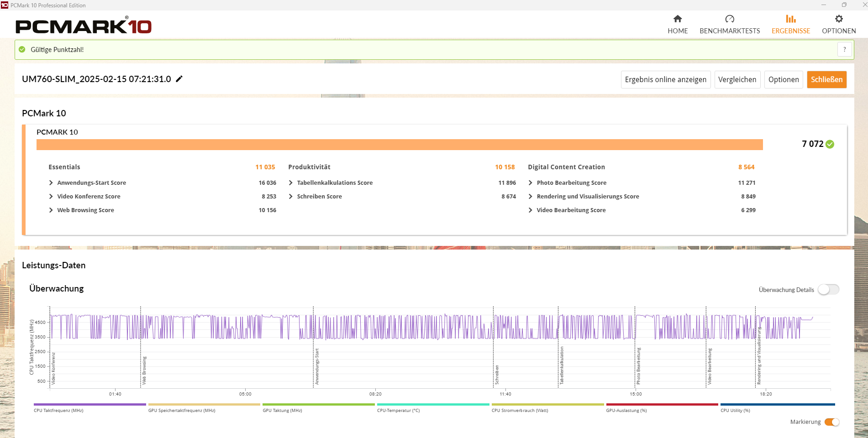Screen dimensions: 868x438
Task: Select CPU-Temperatur legend color bar
Action: [433, 405]
